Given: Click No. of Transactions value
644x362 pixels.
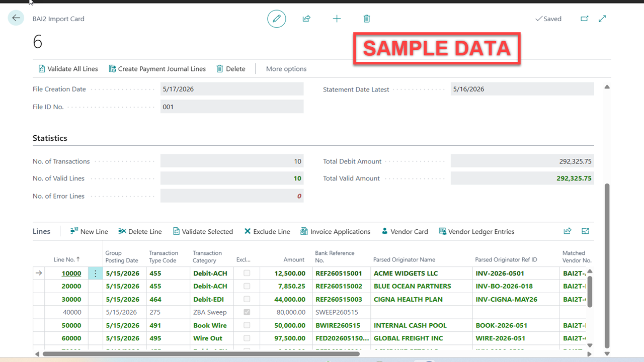Looking at the screenshot, I should (232, 161).
